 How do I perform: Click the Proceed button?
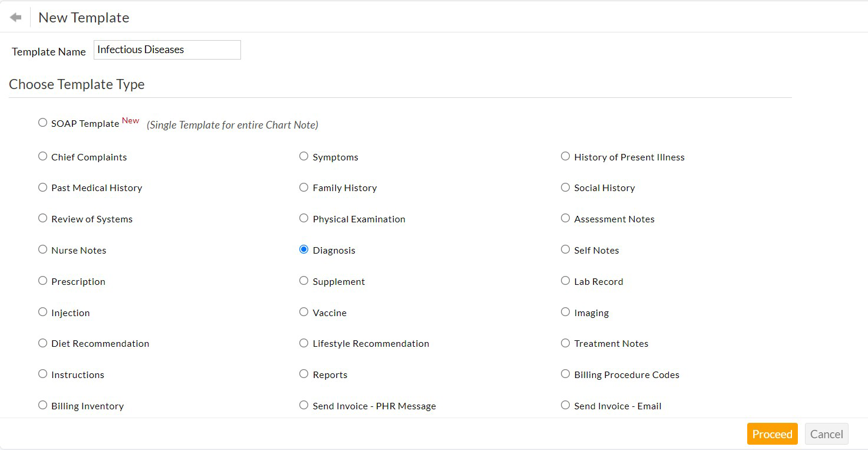[772, 433]
